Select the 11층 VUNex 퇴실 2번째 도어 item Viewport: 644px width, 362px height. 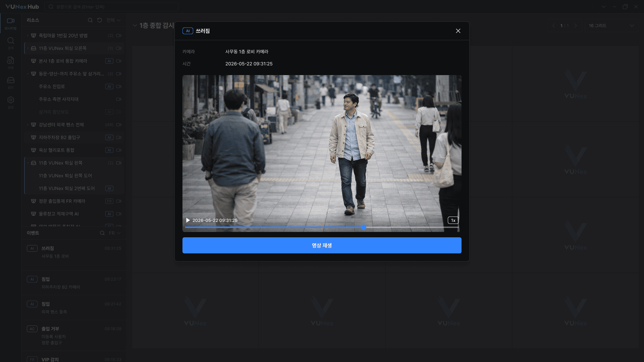[x=74, y=188]
